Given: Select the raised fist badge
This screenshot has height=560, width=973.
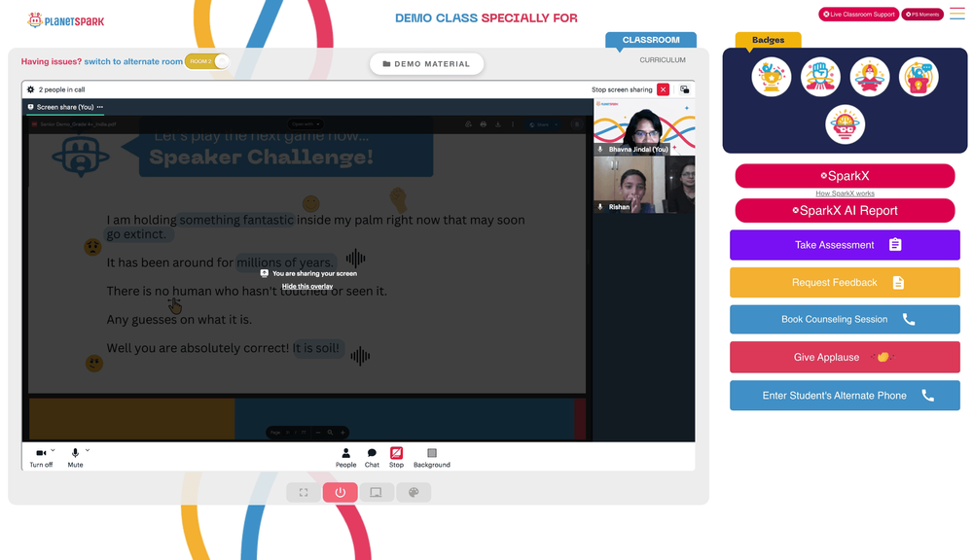Looking at the screenshot, I should (819, 77).
